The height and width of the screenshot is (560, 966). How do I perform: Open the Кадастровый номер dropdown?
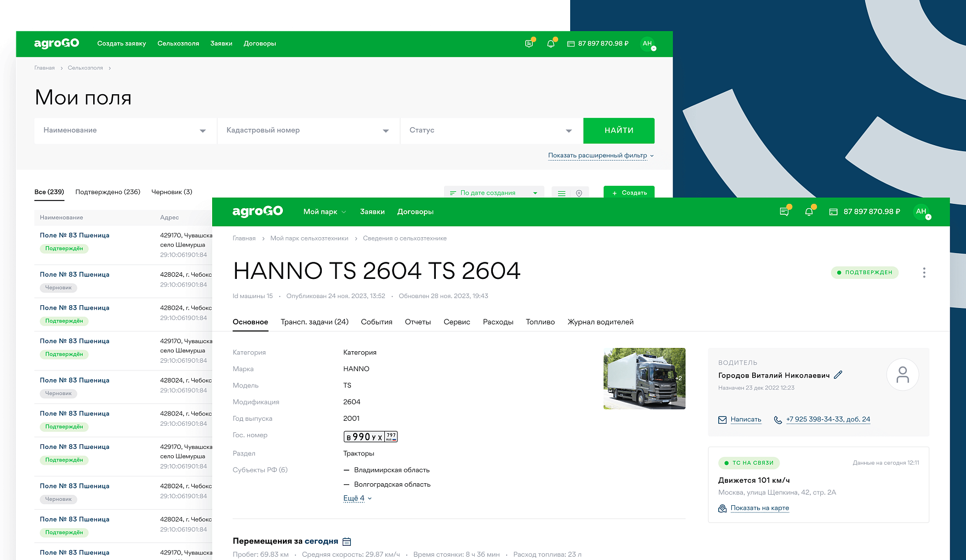308,130
